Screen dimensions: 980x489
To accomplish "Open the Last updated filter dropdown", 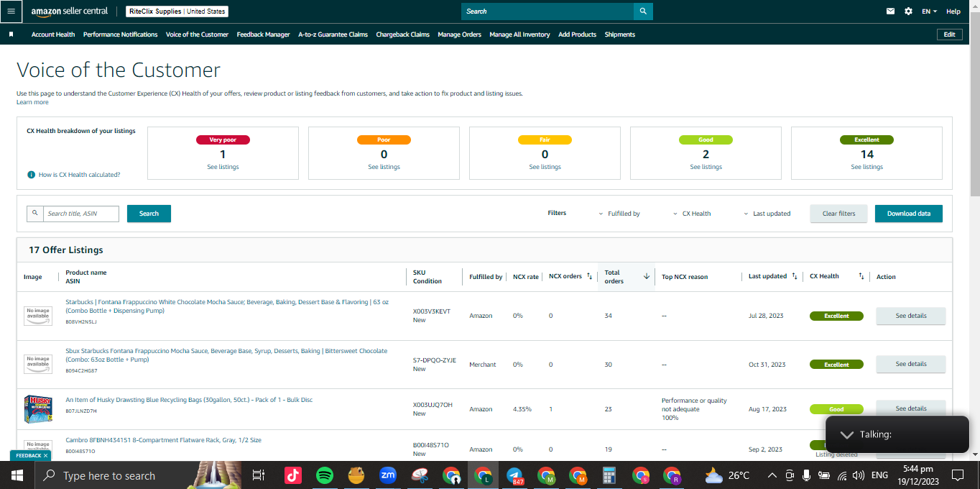I will (767, 214).
